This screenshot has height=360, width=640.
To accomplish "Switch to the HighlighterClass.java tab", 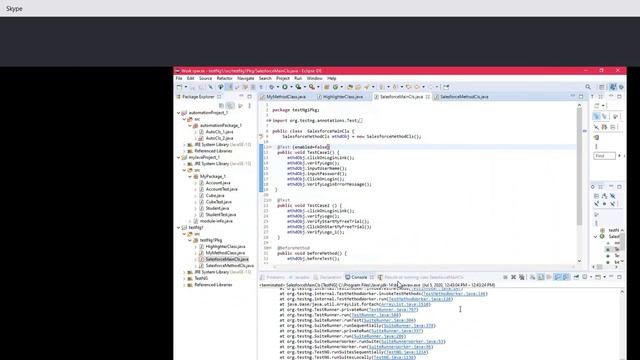I will (x=343, y=97).
